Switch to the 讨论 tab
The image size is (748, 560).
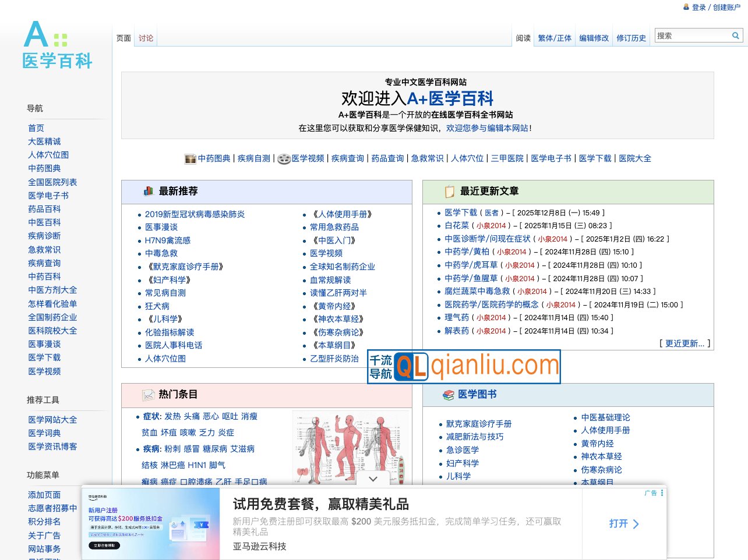(x=146, y=37)
